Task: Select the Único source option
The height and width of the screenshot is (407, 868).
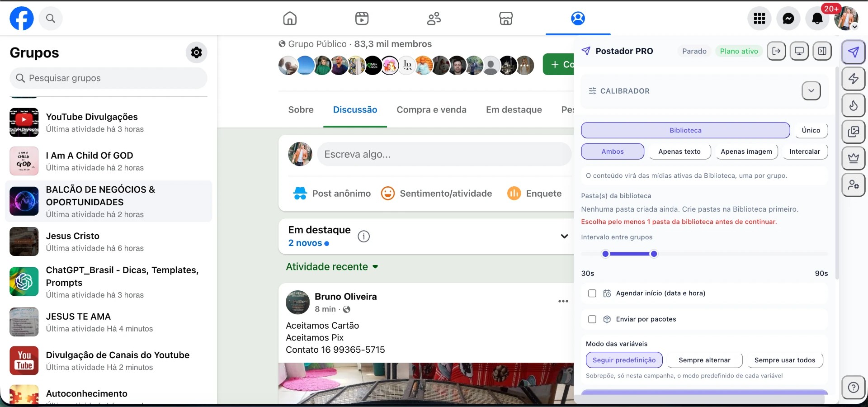Action: point(811,130)
